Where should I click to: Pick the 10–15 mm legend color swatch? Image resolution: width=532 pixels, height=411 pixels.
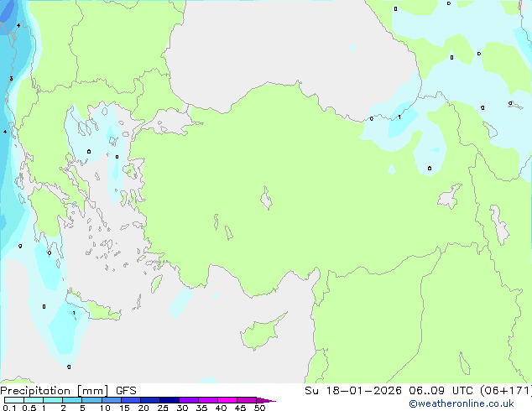coord(112,400)
